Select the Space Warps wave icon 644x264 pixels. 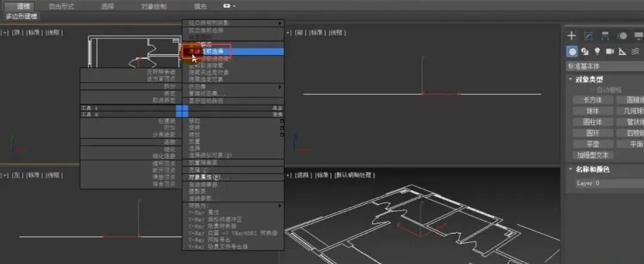pyautogui.click(x=636, y=51)
